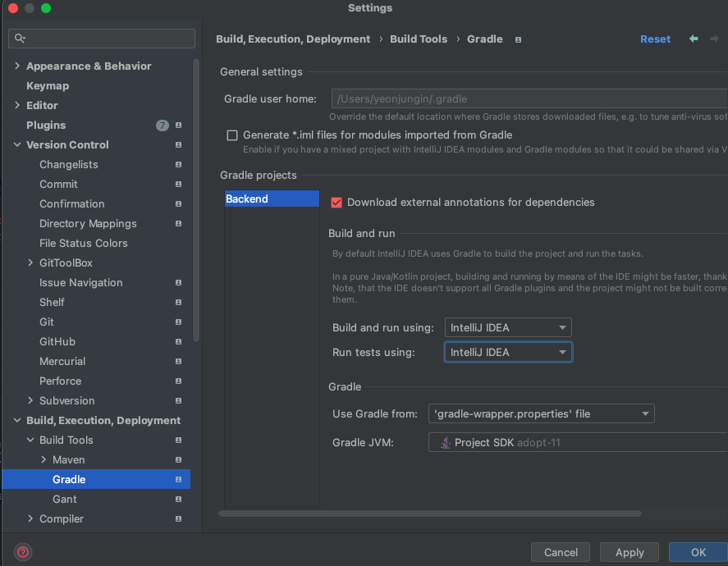
Task: Click the Apply button
Action: [630, 552]
